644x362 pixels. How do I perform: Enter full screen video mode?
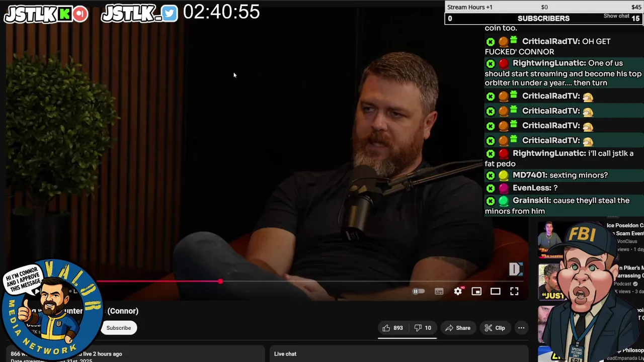tap(514, 291)
